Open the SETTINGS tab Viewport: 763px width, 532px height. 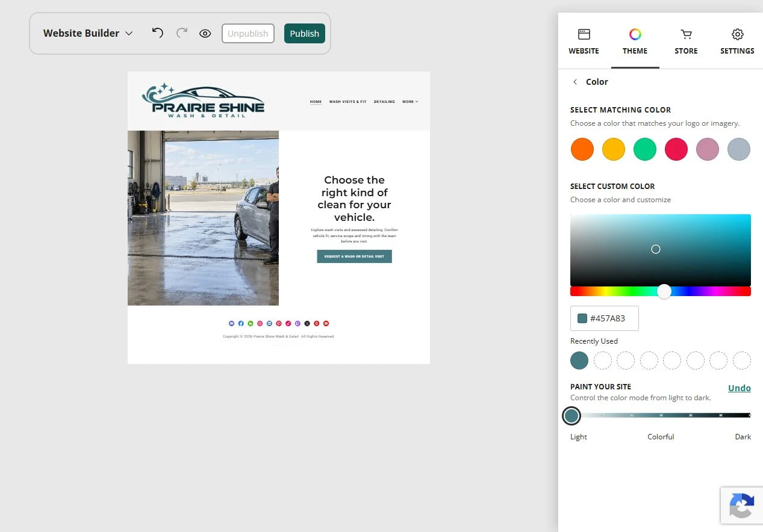pos(737,41)
